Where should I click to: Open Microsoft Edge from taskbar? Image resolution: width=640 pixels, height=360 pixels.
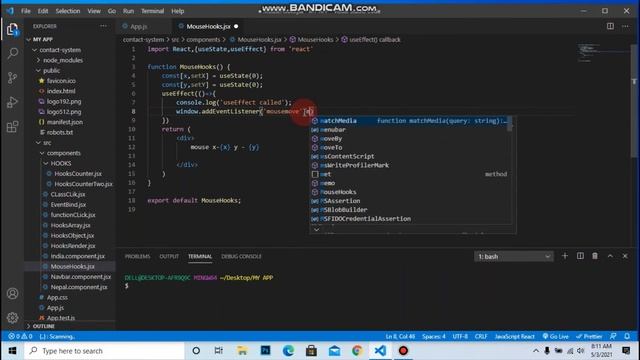point(288,351)
